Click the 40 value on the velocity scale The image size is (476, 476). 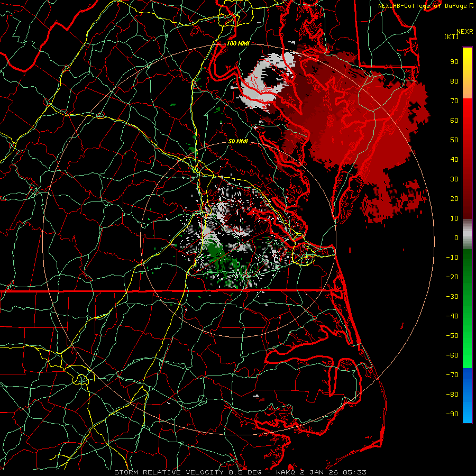point(454,160)
